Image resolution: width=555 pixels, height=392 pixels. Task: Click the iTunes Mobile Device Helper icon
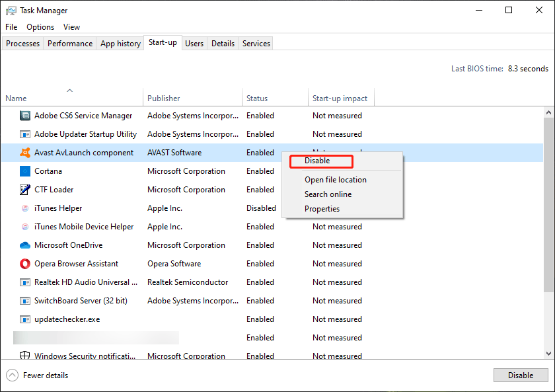click(24, 226)
